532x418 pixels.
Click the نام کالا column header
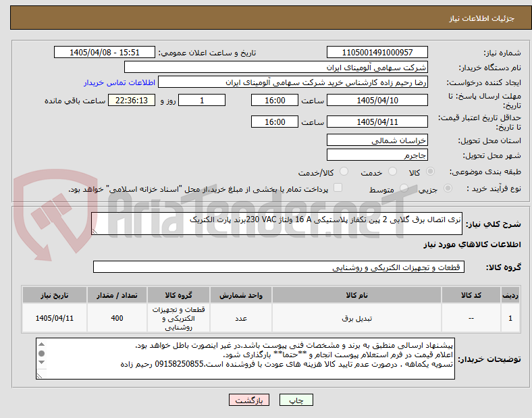pos(356,295)
